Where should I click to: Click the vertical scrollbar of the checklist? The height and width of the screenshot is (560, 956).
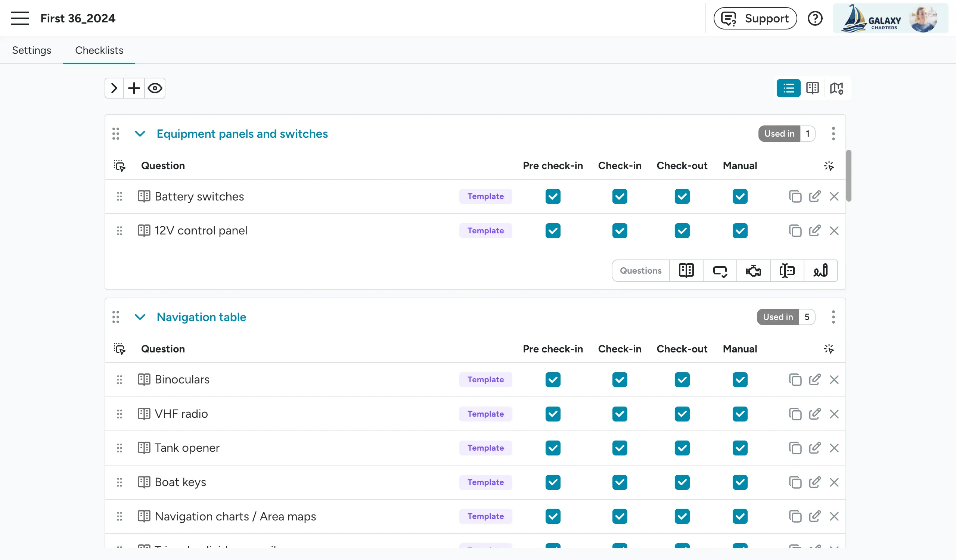[849, 175]
